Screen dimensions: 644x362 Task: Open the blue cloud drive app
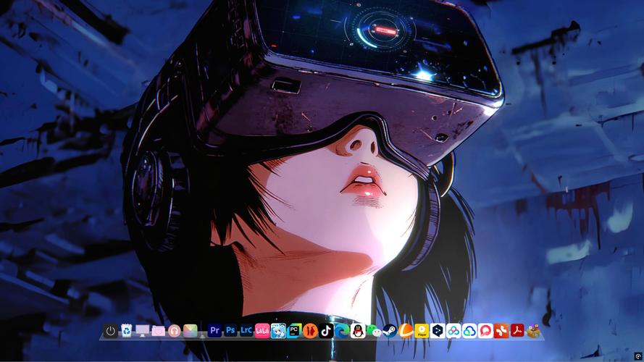click(469, 331)
